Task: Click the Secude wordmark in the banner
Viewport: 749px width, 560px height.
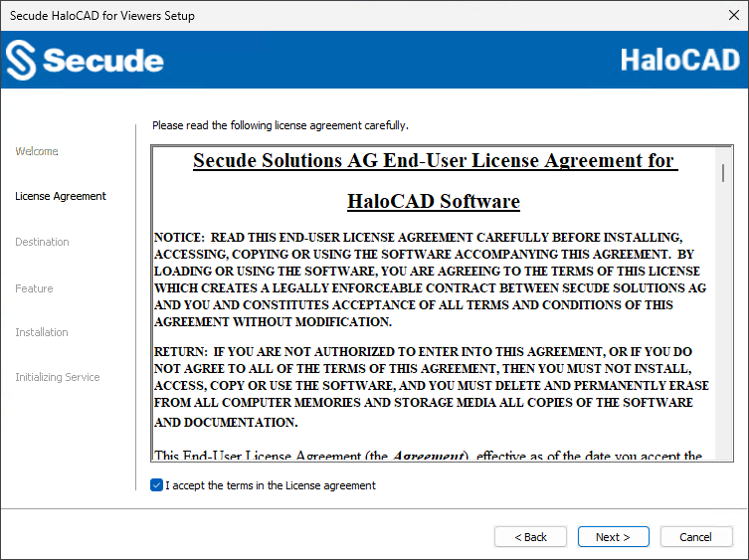Action: (x=102, y=61)
